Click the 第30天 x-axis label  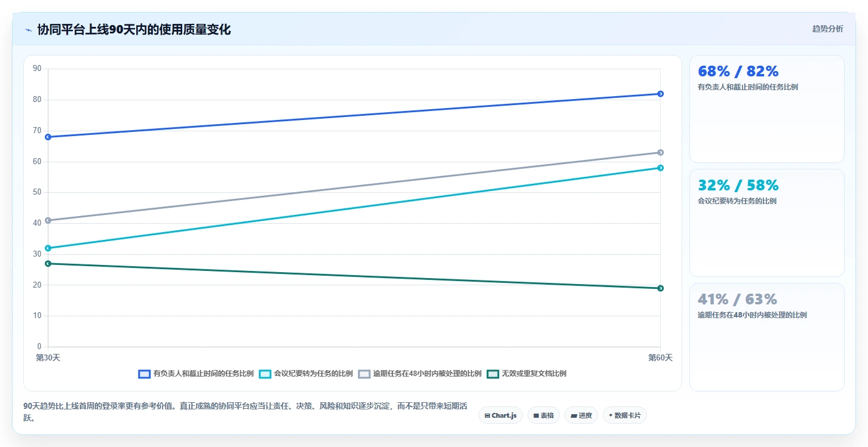point(48,357)
